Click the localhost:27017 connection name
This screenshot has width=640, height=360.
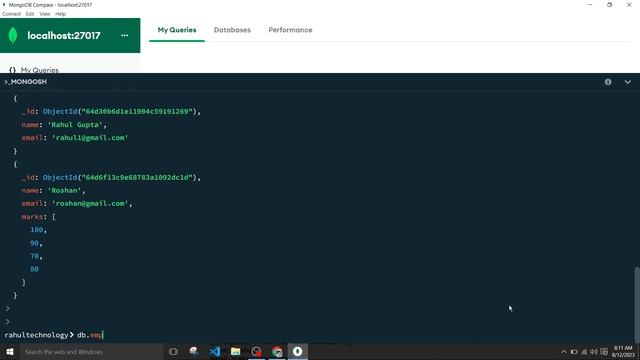(64, 36)
